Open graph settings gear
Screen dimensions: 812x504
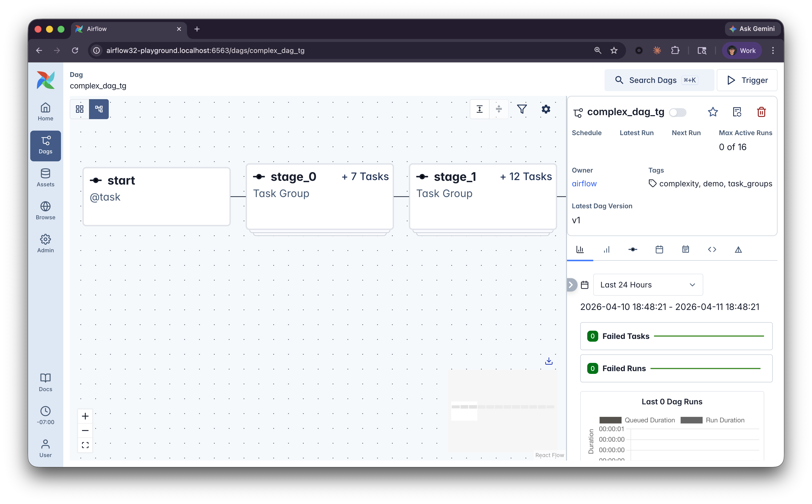coord(546,109)
